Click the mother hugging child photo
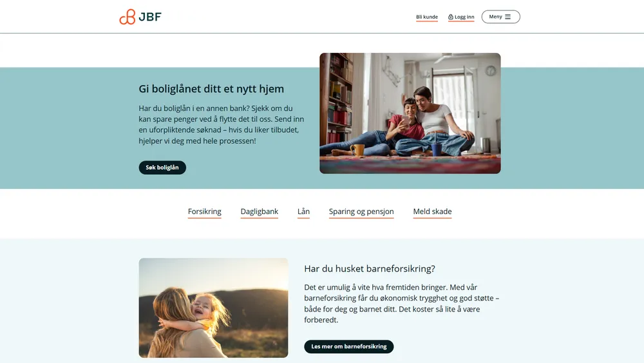The width and height of the screenshot is (644, 363). pos(213,308)
